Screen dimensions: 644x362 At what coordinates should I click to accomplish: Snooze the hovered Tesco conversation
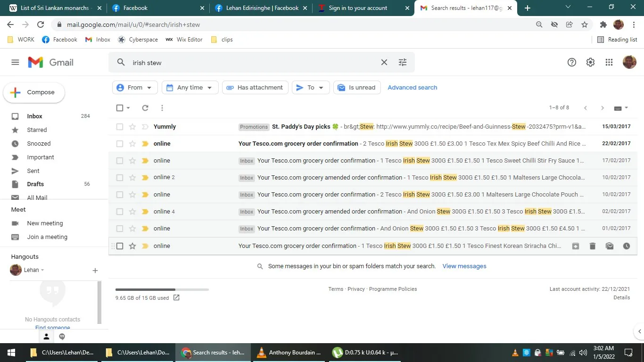coord(626,246)
